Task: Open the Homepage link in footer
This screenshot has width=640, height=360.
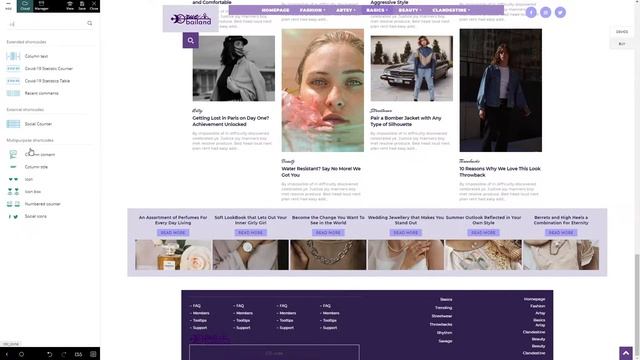Action: coord(534,299)
